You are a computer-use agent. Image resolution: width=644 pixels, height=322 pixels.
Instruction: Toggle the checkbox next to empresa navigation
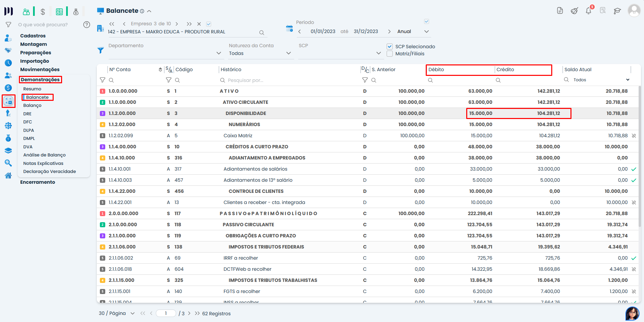(208, 24)
